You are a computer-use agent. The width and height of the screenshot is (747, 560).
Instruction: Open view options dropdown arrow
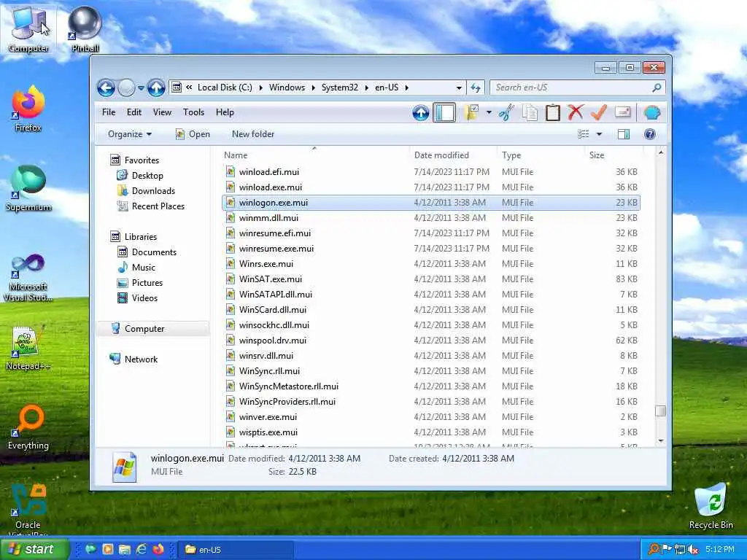[600, 134]
